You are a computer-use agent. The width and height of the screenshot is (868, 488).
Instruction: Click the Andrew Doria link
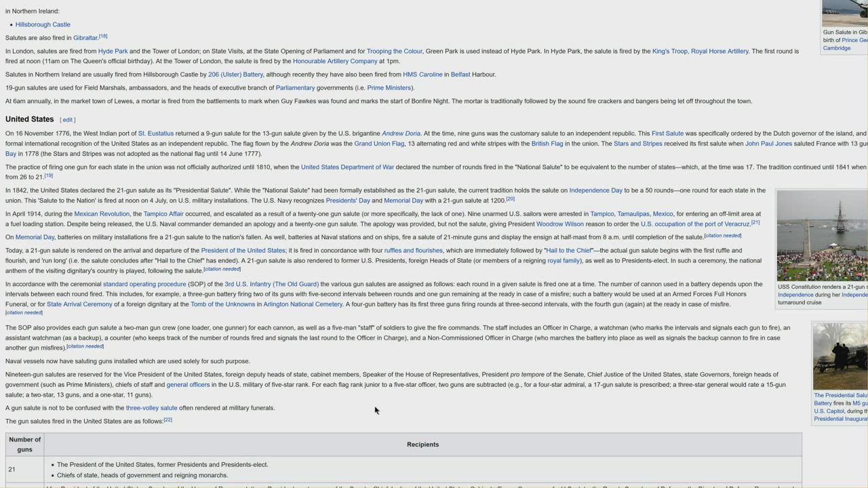tap(401, 134)
